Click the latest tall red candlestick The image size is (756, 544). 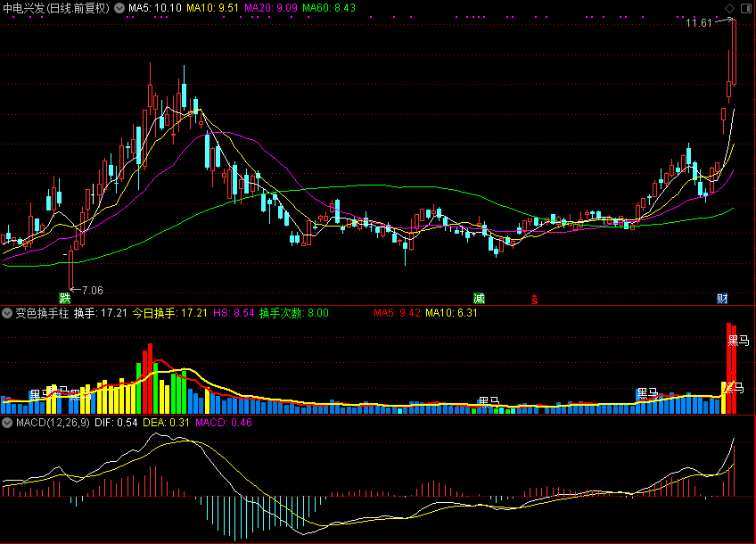pos(735,52)
